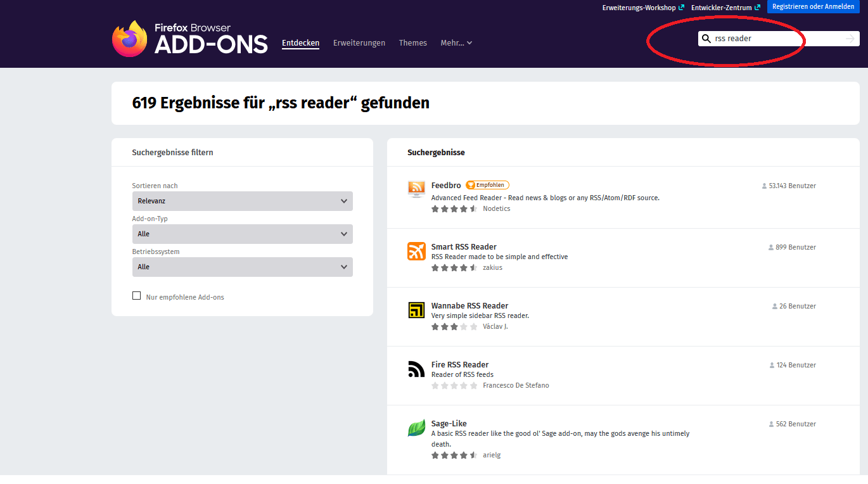Open the Entwickler-Zentrum link
Screen dimensions: 868x484
[721, 8]
